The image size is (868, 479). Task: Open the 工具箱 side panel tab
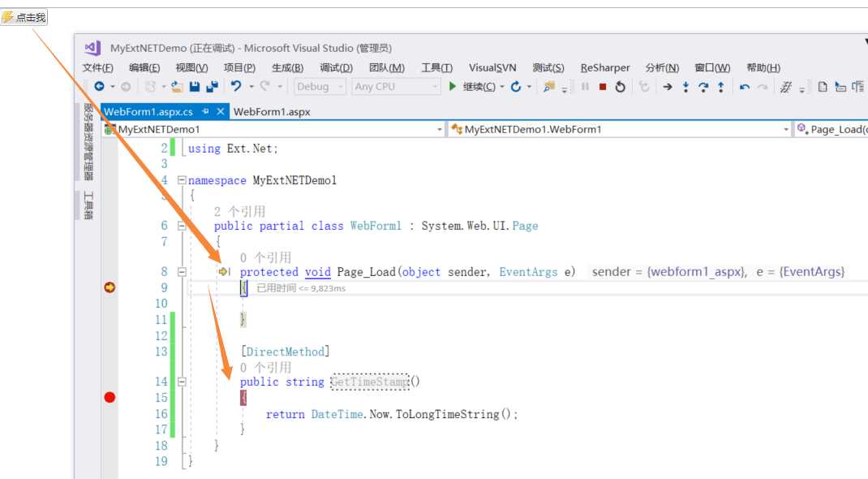(88, 205)
